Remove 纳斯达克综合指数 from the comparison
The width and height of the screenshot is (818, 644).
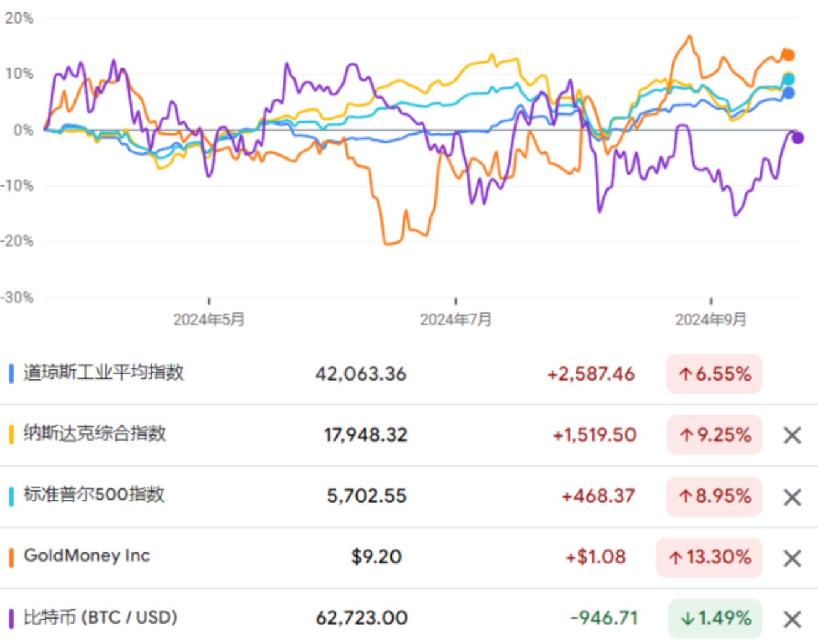coord(792,435)
